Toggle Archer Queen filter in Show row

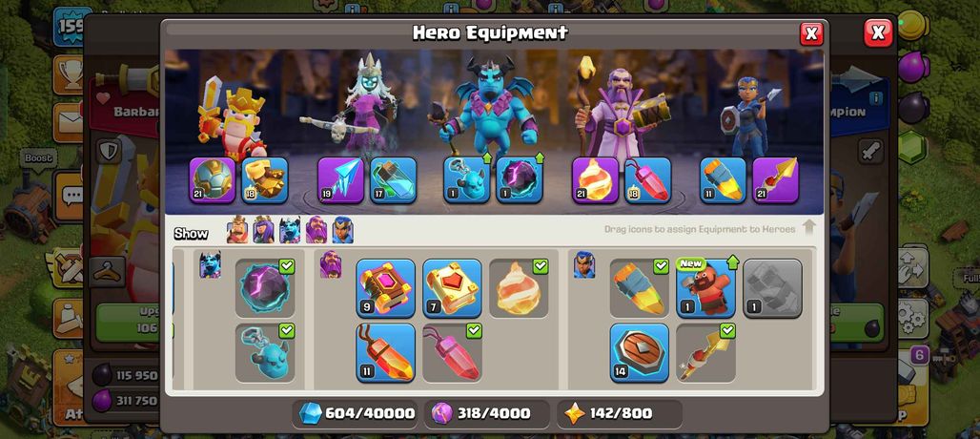[x=263, y=230]
